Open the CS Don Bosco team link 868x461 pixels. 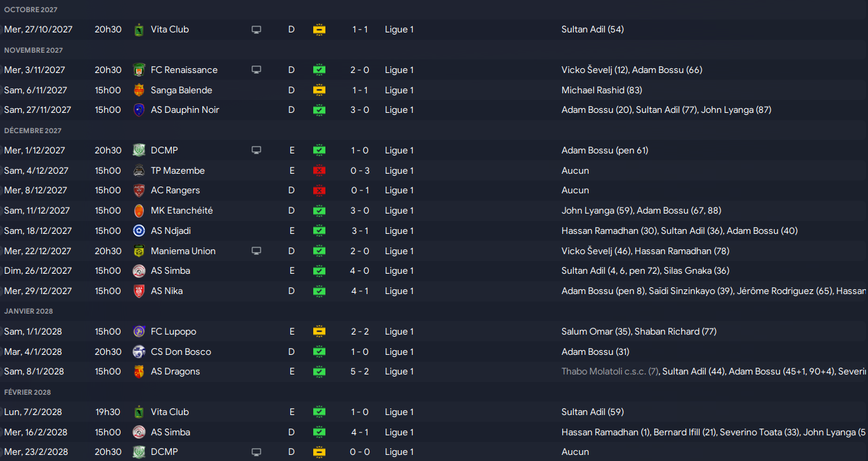[x=181, y=352]
